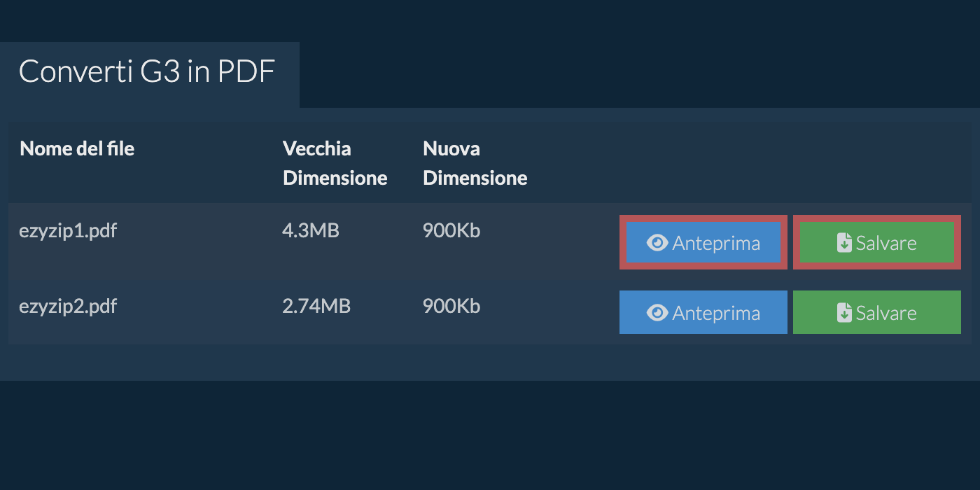The width and height of the screenshot is (980, 490).
Task: Save ezyzip2.pdf using the green Salvare button
Action: pyautogui.click(x=877, y=312)
